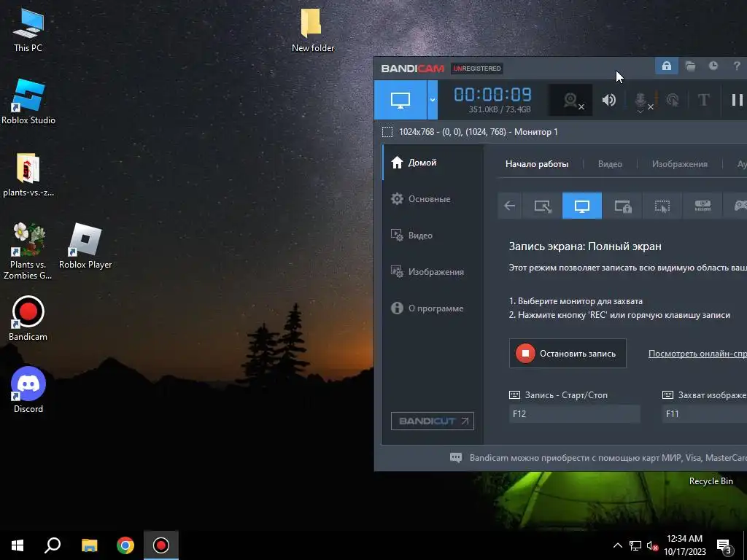Open the notification center icon
747x560 pixels.
click(x=724, y=546)
